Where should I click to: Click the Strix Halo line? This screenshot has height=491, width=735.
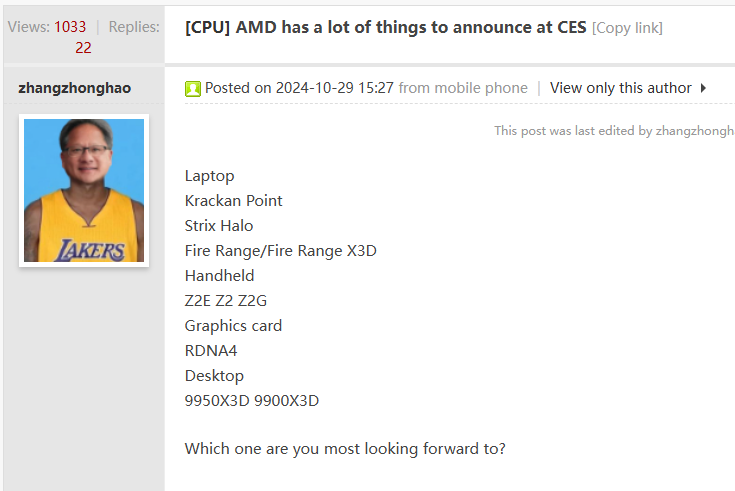(219, 226)
